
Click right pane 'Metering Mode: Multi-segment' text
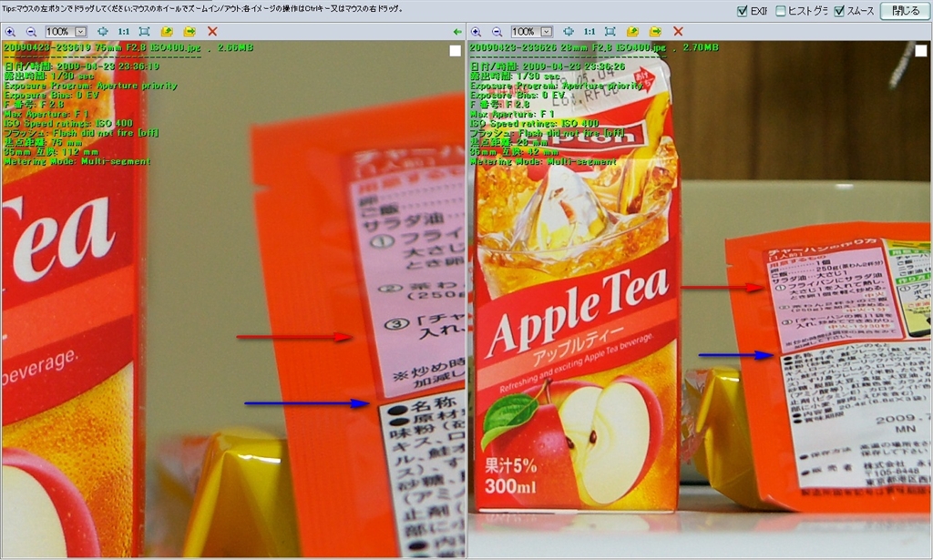[x=543, y=162]
